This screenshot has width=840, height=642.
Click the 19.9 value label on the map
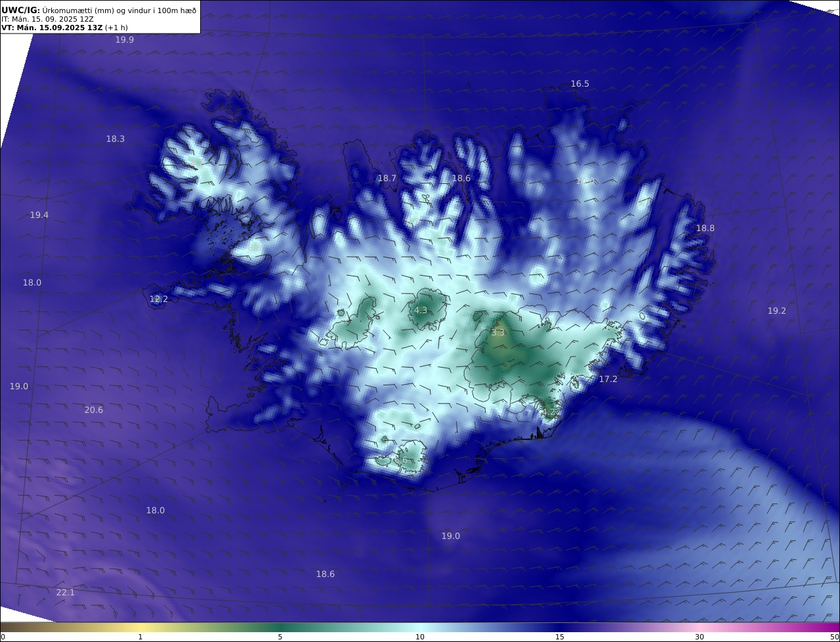[x=125, y=40]
